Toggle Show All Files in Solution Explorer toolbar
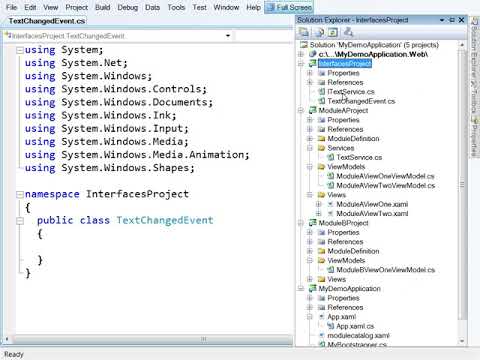Screen dimensions: 480x360 319,32
